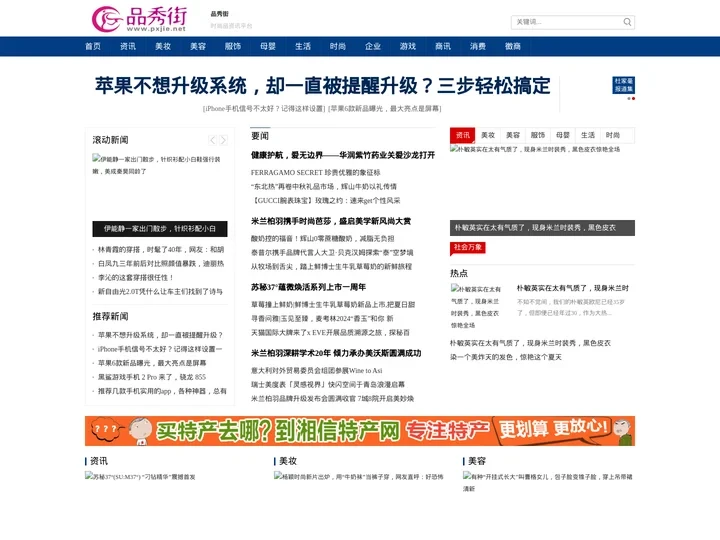
Task: Open 黑鲨游戏手机 2 Pro recommended item
Action: [x=152, y=377]
